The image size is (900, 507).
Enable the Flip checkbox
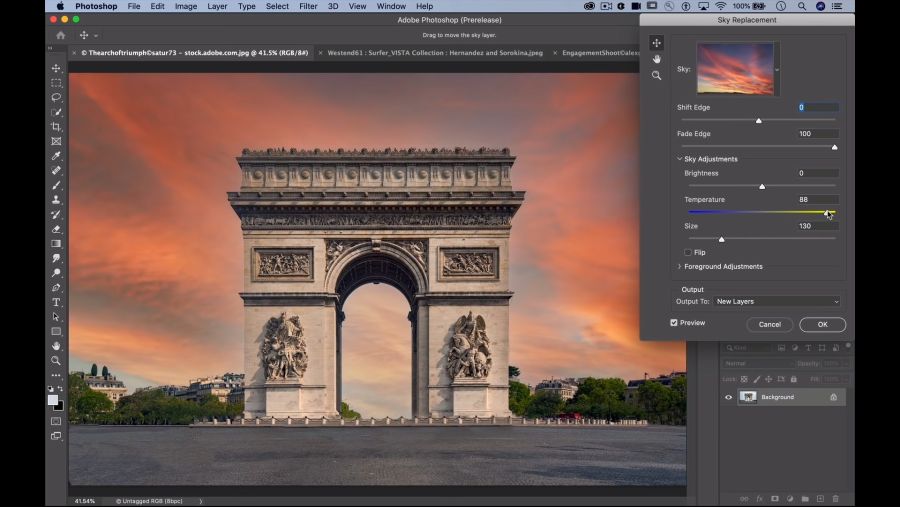(688, 252)
